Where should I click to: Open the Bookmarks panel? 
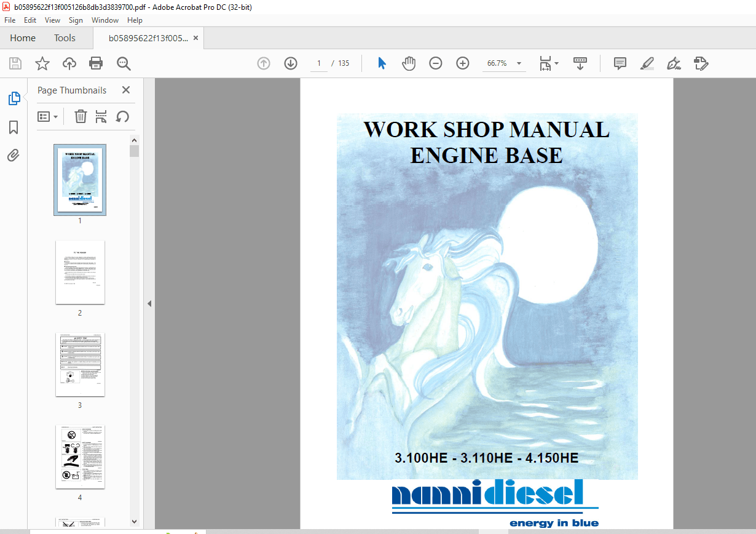[x=13, y=127]
